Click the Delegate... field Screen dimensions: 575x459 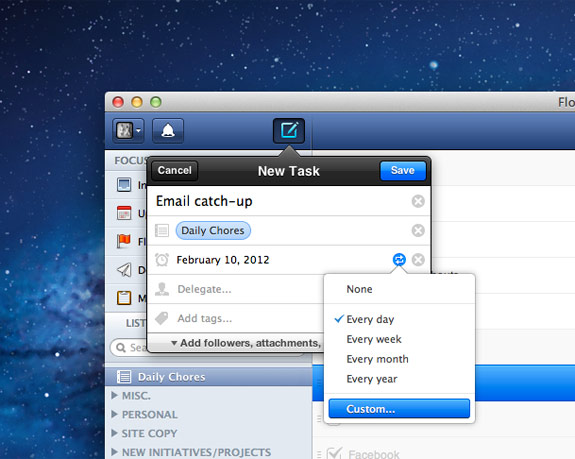pyautogui.click(x=205, y=289)
